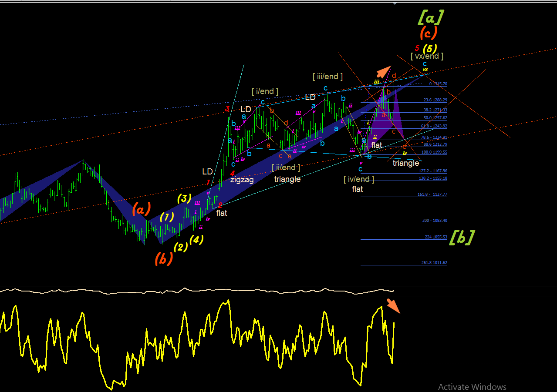Click the yellow (5) wave label
The width and height of the screenshot is (557, 392).
430,48
